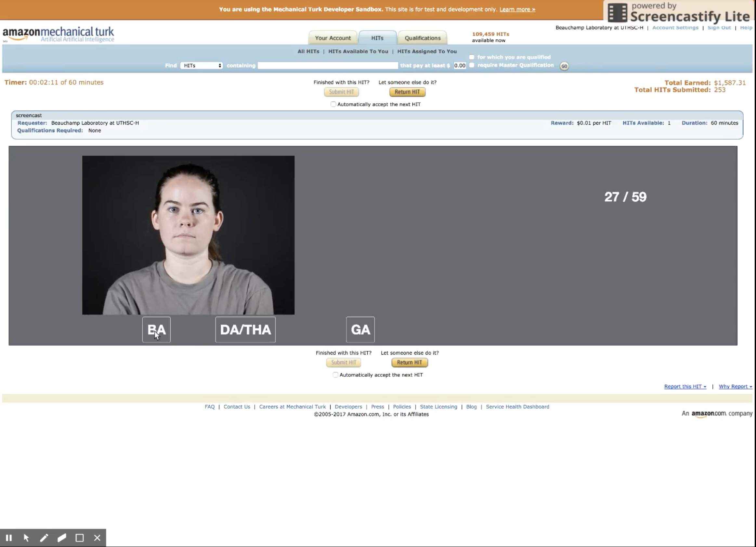Tick 'for which you are qualified' checkbox

point(472,57)
